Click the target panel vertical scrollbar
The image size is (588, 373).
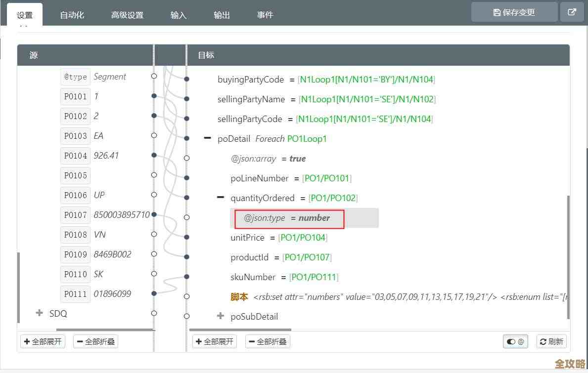pyautogui.click(x=568, y=257)
